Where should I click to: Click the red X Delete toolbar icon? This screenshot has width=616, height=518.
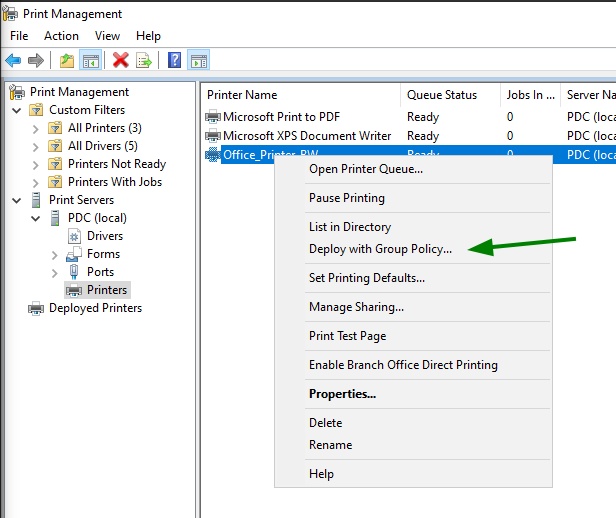121,60
